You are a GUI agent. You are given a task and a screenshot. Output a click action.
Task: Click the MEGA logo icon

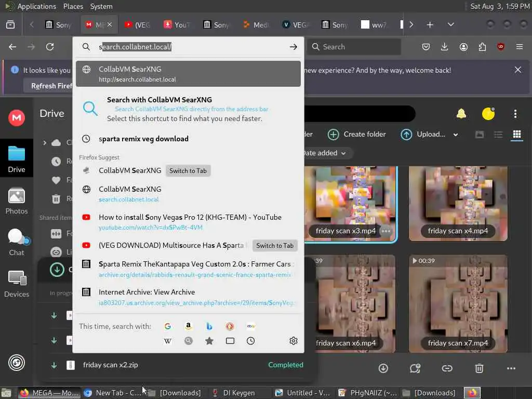coord(17,118)
